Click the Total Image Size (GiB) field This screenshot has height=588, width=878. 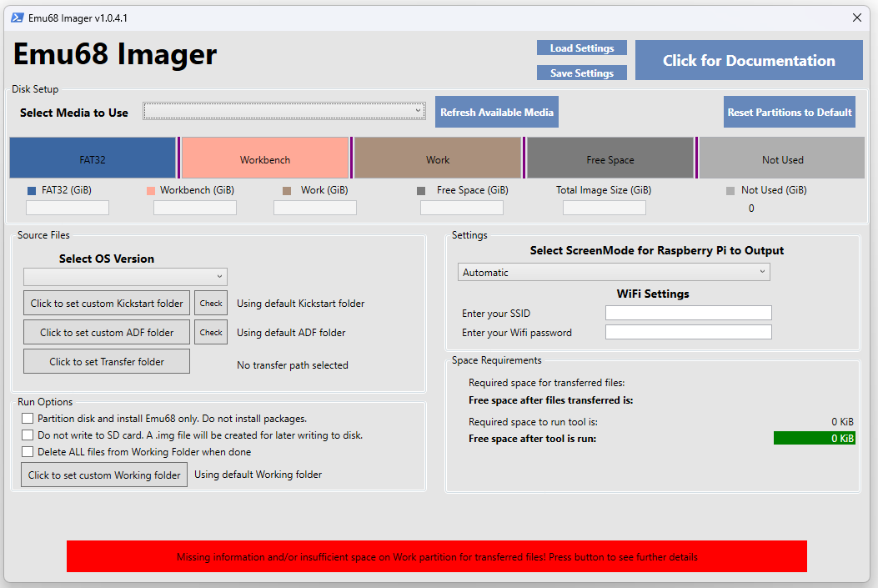pos(605,208)
